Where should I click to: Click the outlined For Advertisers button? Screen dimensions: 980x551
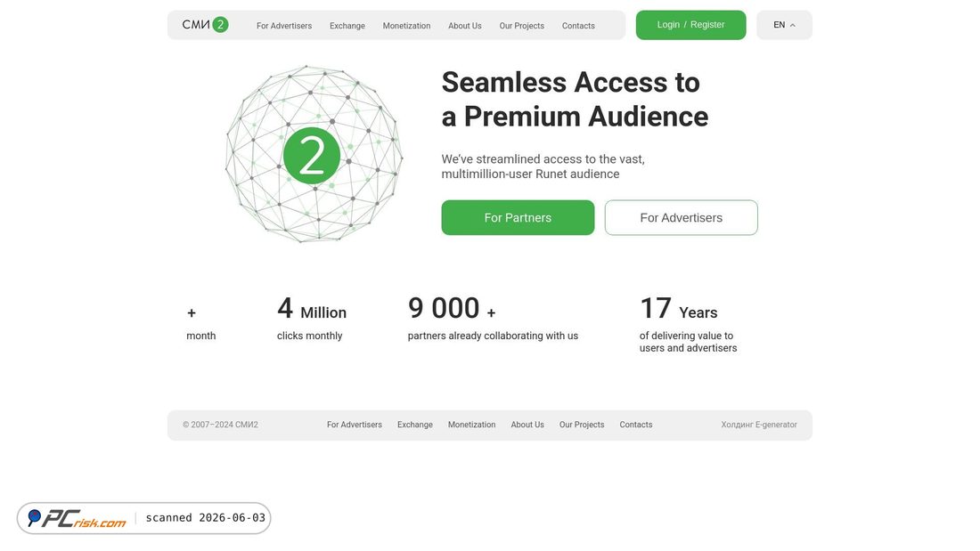pyautogui.click(x=681, y=217)
